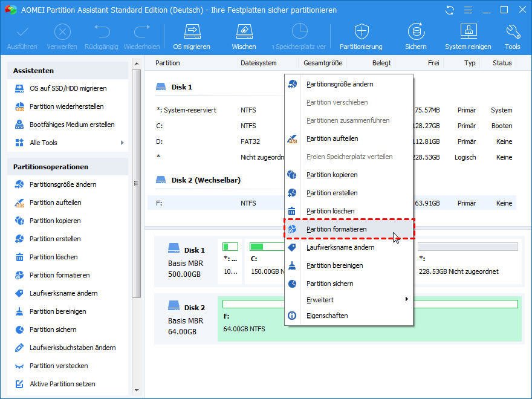Open Partitionierung from the toolbar
Image resolution: width=532 pixels, height=399 pixels.
point(361,37)
